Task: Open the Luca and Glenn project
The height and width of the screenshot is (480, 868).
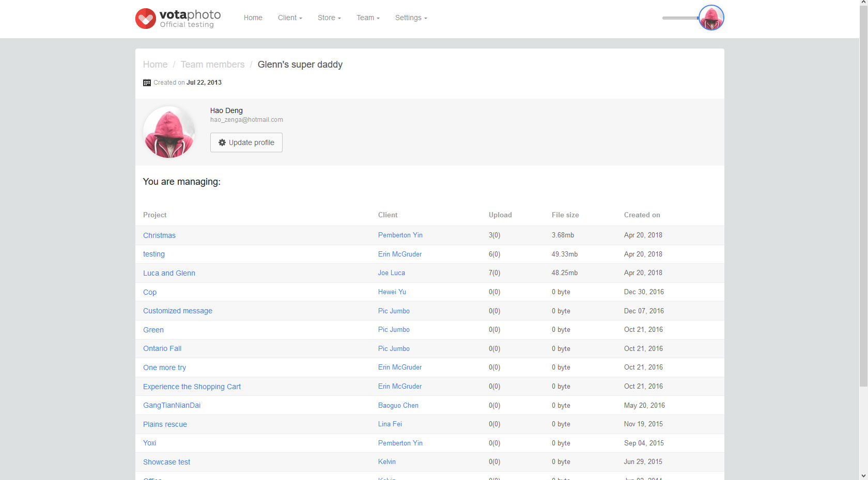Action: [169, 273]
